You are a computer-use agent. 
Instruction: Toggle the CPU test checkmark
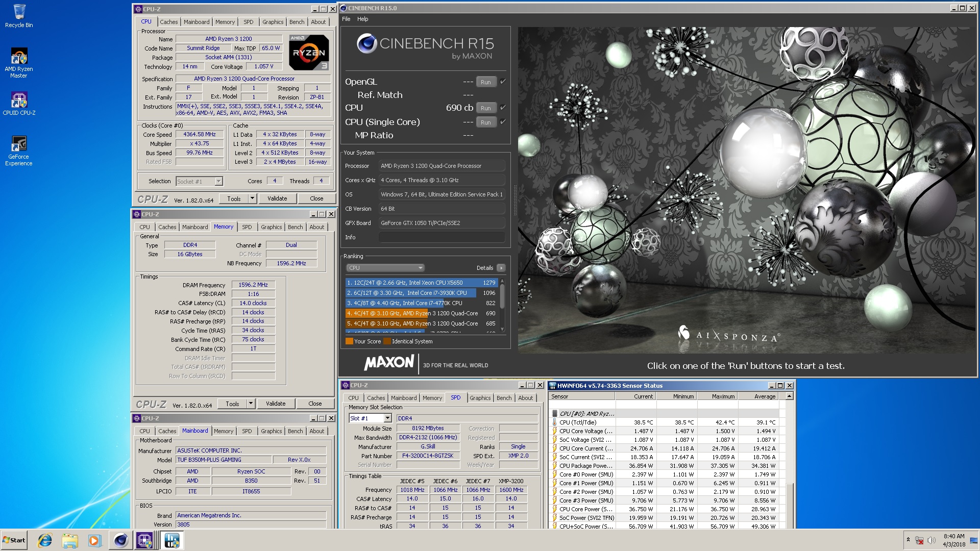click(503, 108)
